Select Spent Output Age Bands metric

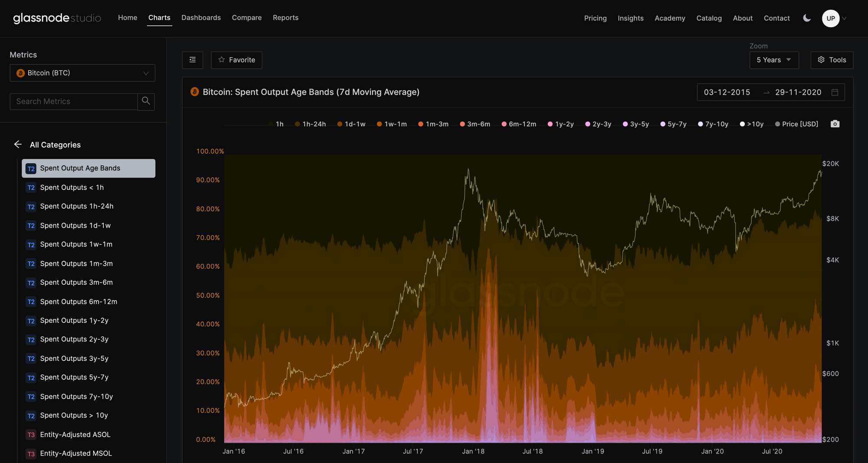point(89,168)
